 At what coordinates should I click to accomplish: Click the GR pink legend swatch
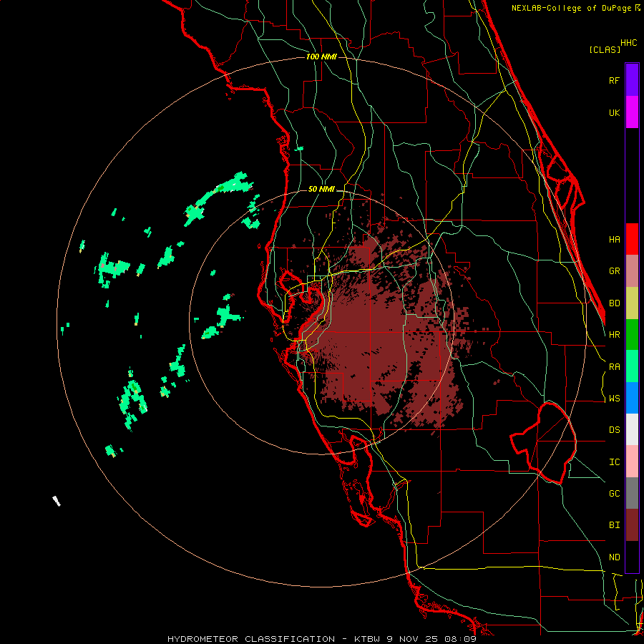coord(632,271)
